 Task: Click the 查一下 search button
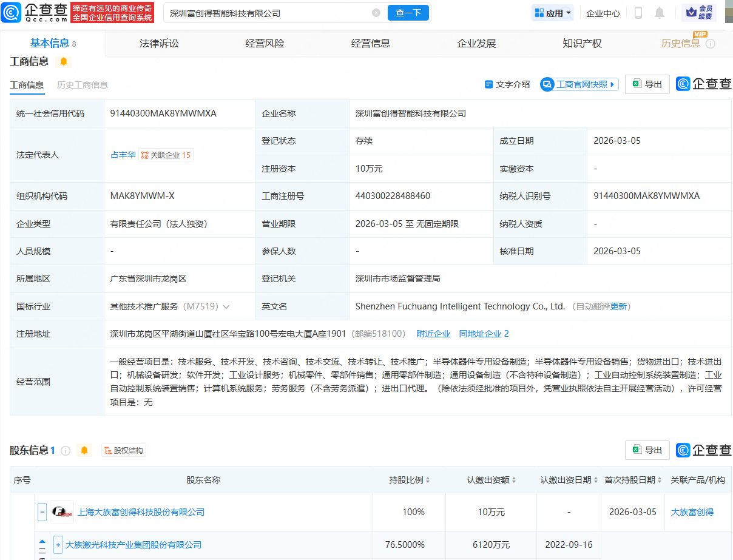click(x=408, y=12)
